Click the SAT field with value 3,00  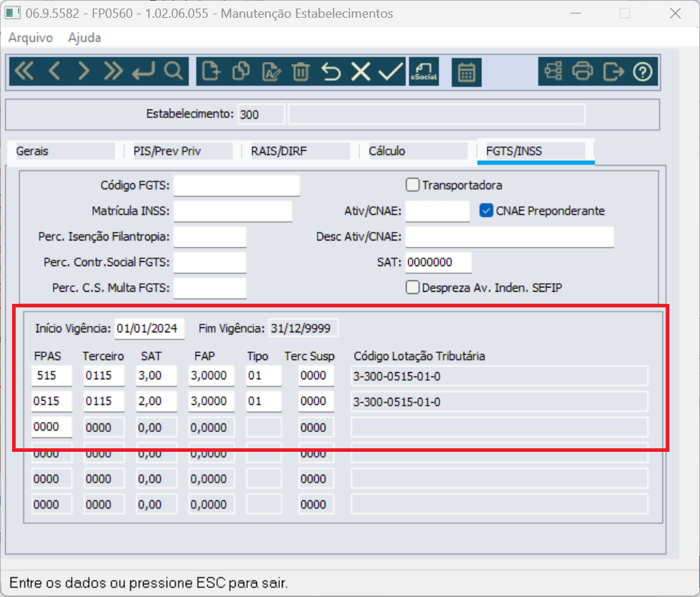point(156,376)
